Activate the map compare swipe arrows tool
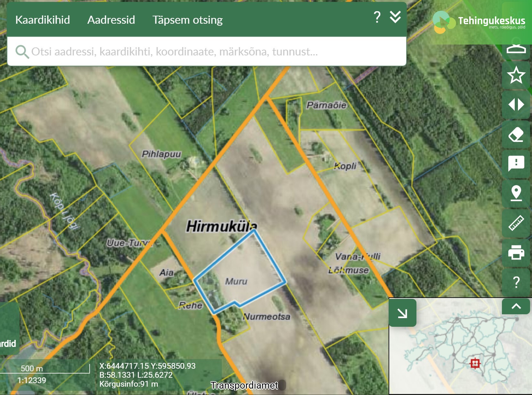The image size is (532, 395). pyautogui.click(x=516, y=105)
